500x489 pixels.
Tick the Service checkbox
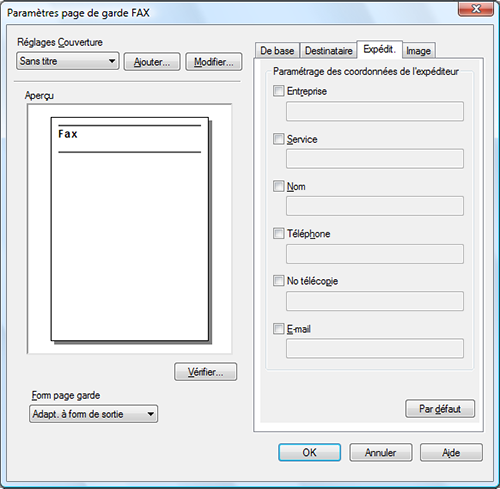pyautogui.click(x=278, y=139)
